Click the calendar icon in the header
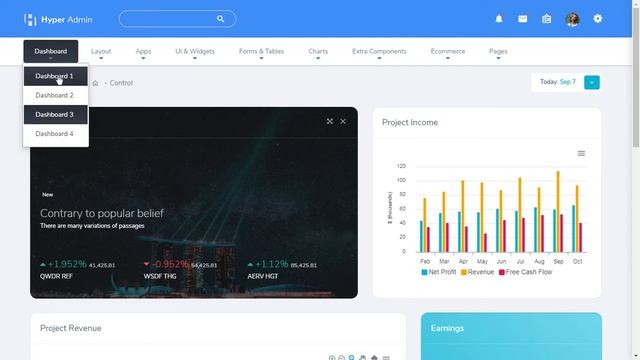This screenshot has width=640, height=360. (x=547, y=19)
